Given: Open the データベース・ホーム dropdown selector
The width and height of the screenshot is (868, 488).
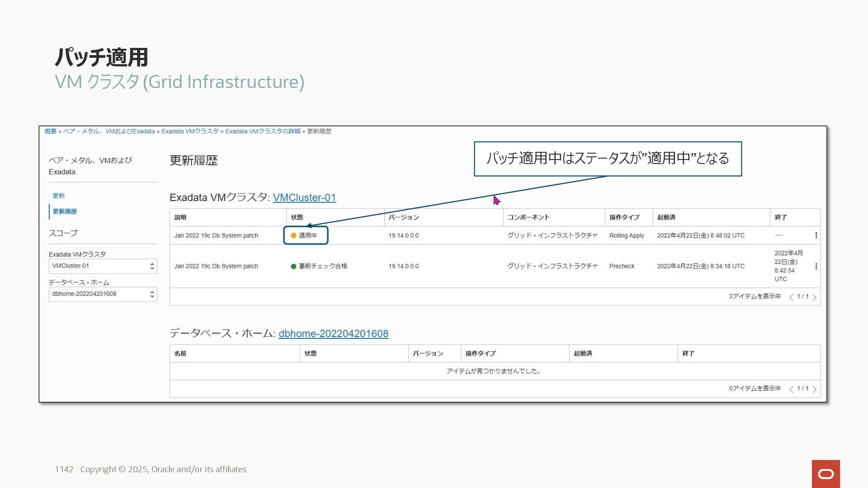Looking at the screenshot, I should [103, 294].
